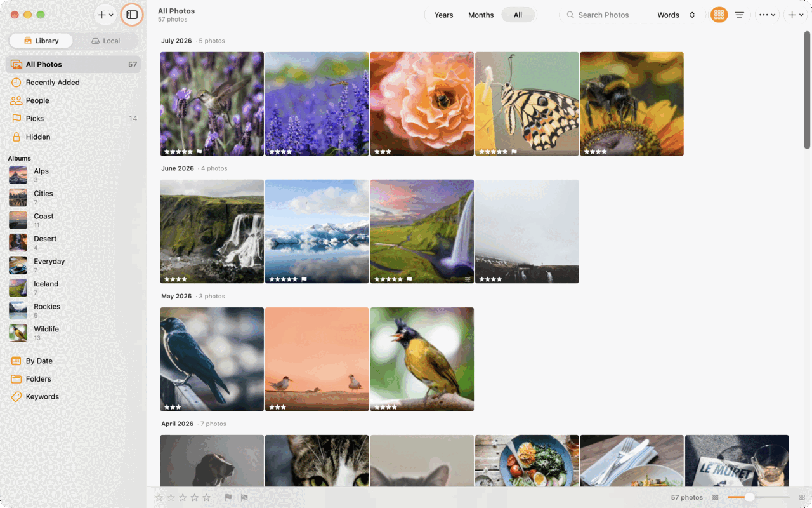Adjust the thumbnail size slider
This screenshot has height=508, width=812.
(759, 498)
